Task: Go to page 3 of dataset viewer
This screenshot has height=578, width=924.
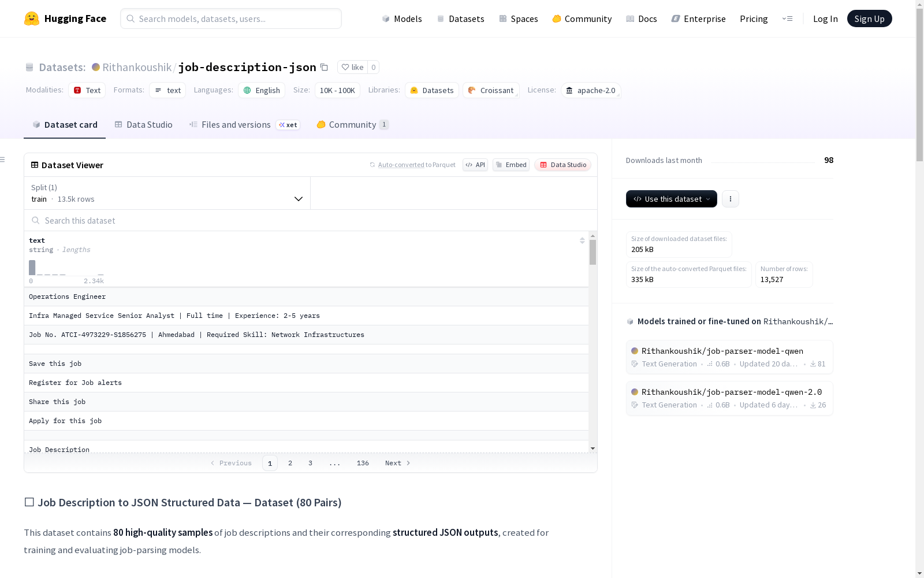Action: point(310,463)
